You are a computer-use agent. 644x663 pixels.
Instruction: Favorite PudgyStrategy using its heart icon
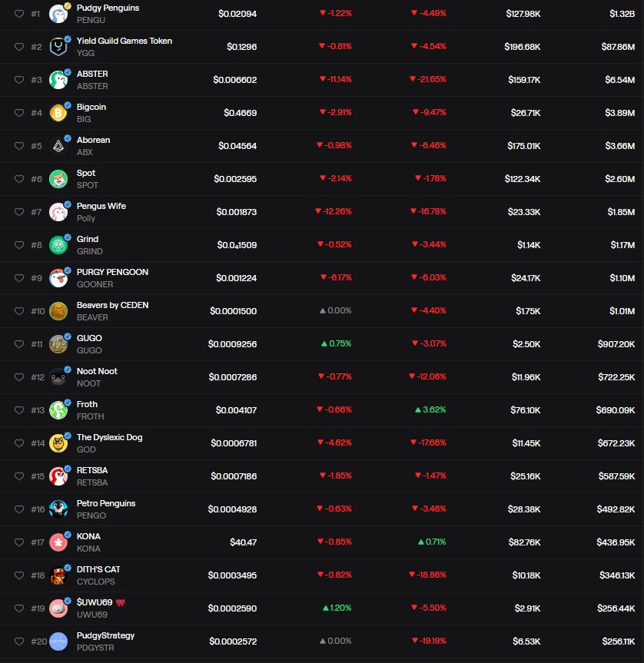19,641
